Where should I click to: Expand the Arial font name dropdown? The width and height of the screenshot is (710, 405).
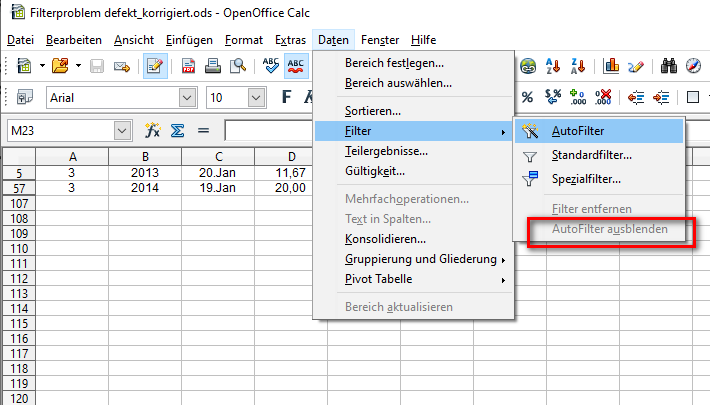pyautogui.click(x=187, y=98)
